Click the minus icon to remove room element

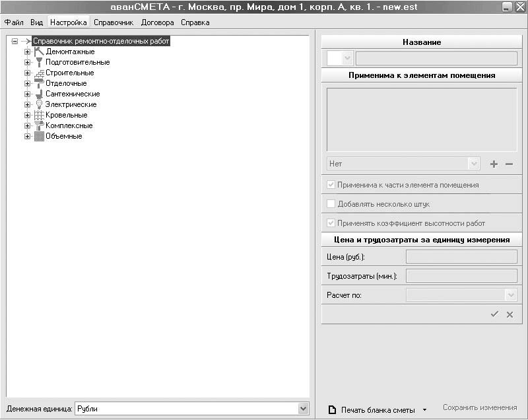(x=509, y=164)
